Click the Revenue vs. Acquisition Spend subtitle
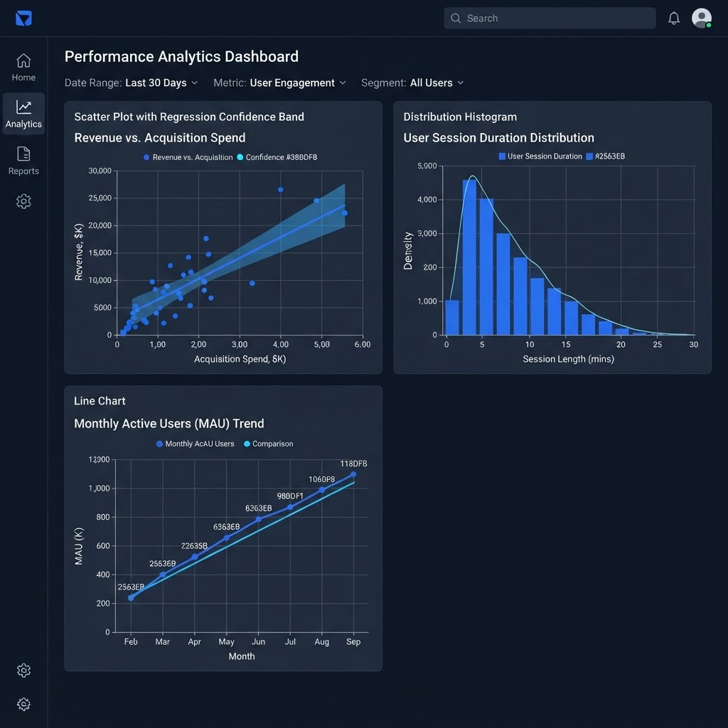This screenshot has width=728, height=728. [160, 138]
